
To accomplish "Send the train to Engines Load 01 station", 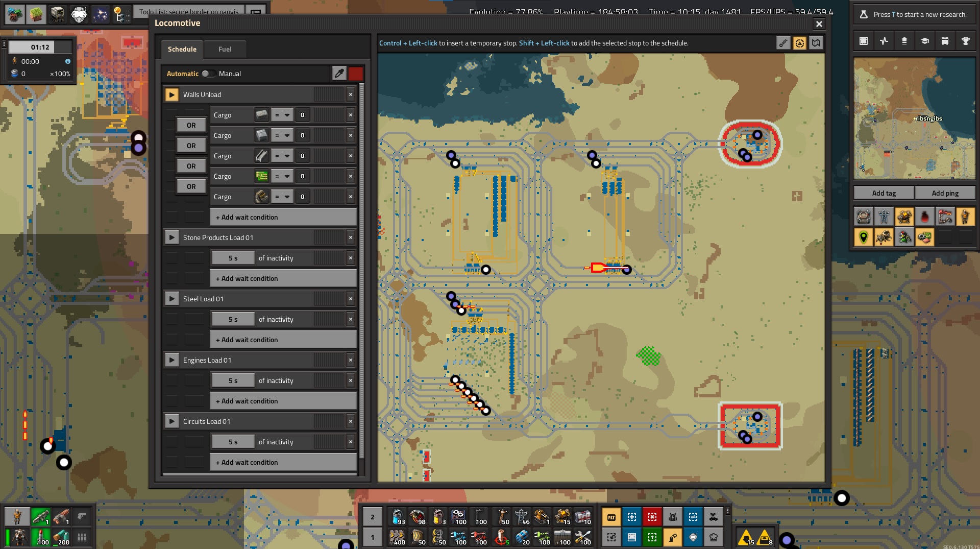I will click(171, 360).
